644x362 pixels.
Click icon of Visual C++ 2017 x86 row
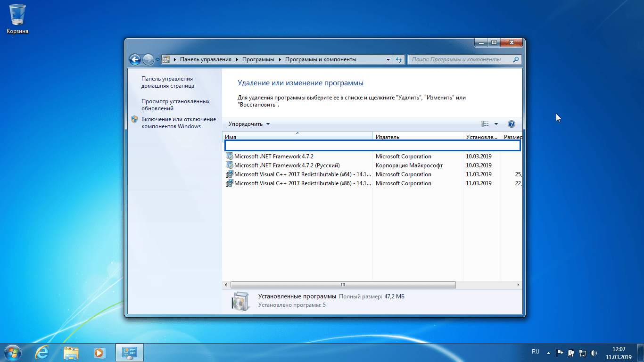click(230, 183)
